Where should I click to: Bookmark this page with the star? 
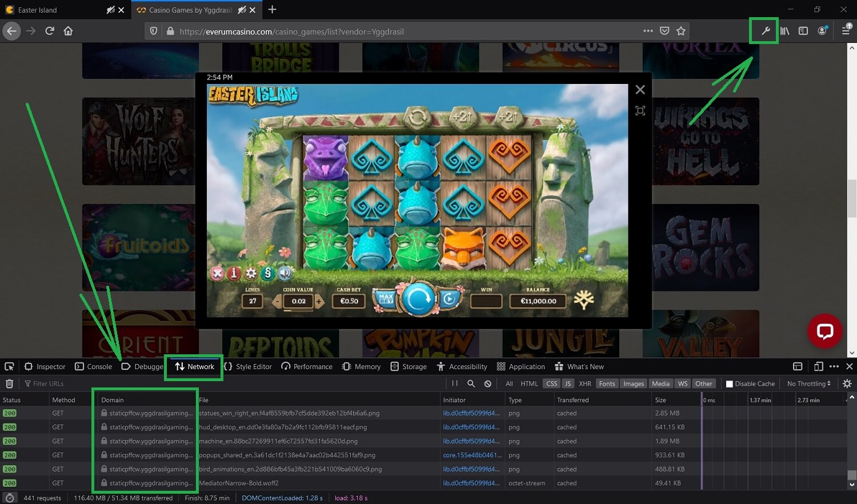(680, 31)
